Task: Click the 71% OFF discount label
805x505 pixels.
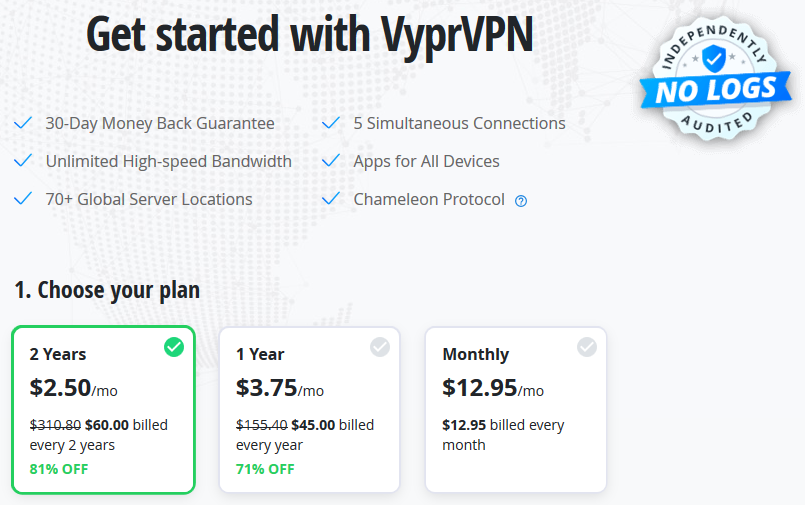Action: [265, 469]
